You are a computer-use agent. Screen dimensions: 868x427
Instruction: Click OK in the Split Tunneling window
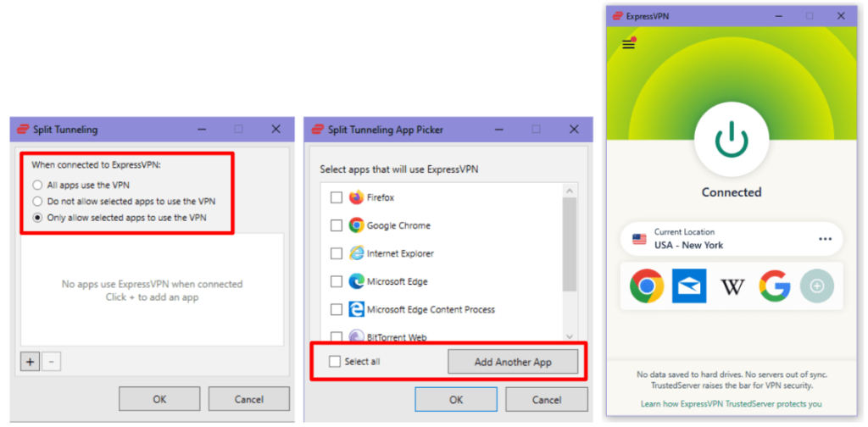point(159,399)
